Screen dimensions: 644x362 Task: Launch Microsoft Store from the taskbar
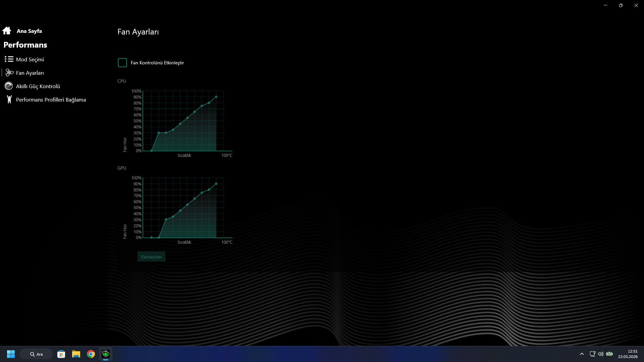(x=61, y=354)
